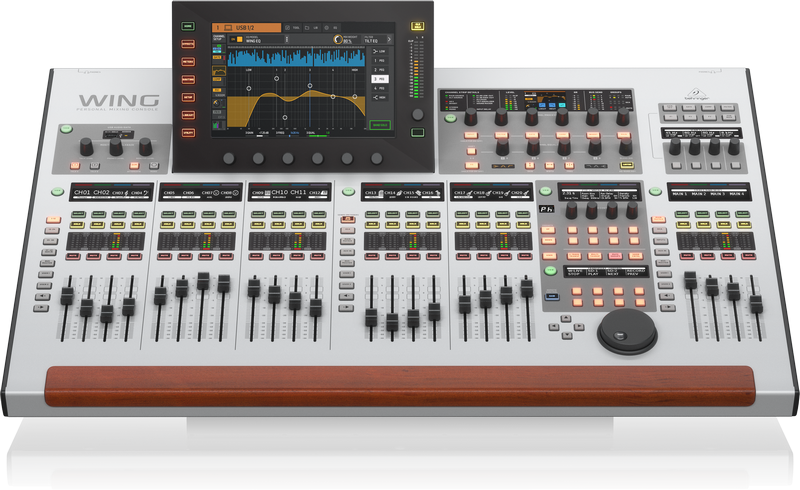
Task: Tap the RECORD label on transport display
Action: (635, 271)
